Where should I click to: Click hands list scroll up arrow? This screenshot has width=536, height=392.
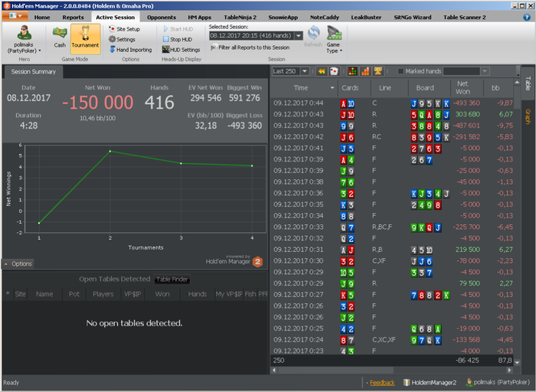click(x=517, y=83)
